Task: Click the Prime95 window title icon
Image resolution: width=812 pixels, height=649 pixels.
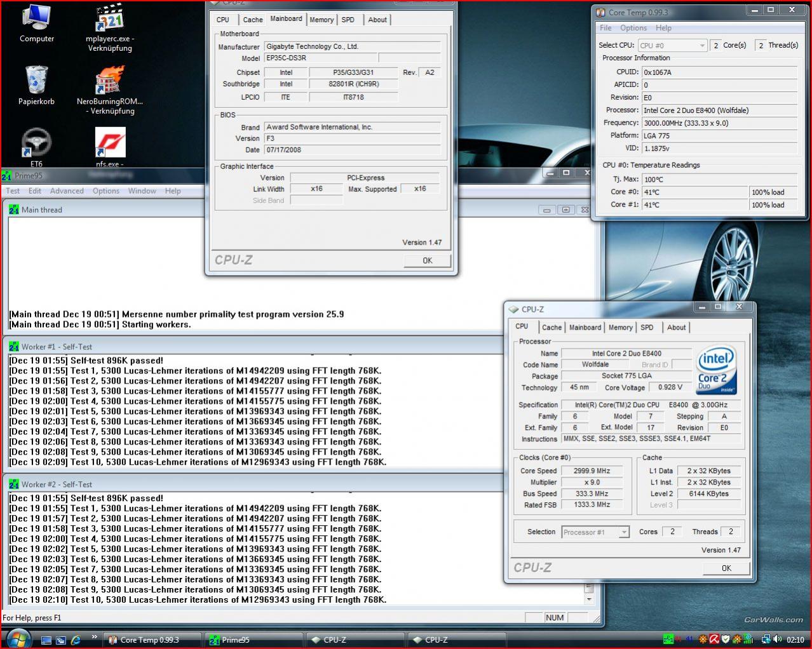Action: click(6, 176)
